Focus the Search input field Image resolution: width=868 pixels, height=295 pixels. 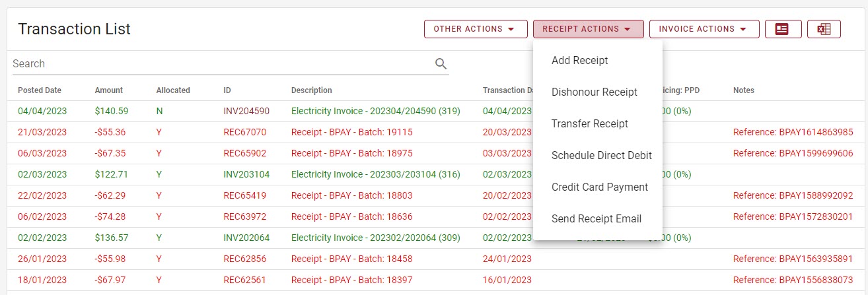(218, 64)
